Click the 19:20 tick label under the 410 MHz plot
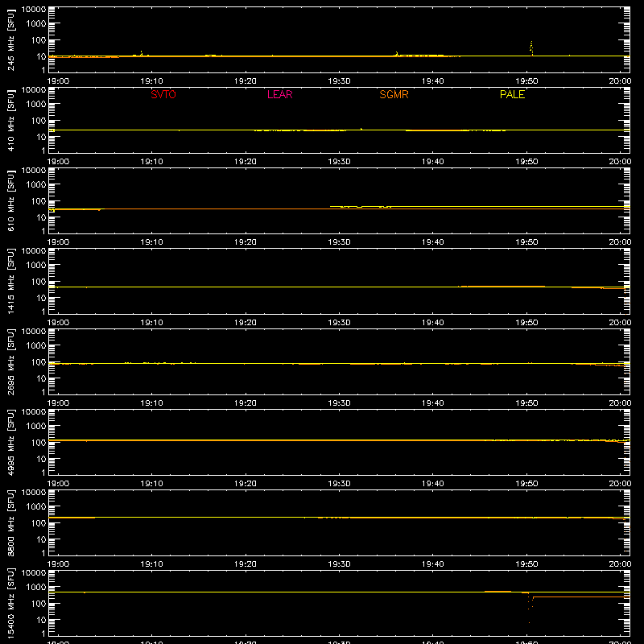Screen dimensions: 644x644 [x=246, y=162]
